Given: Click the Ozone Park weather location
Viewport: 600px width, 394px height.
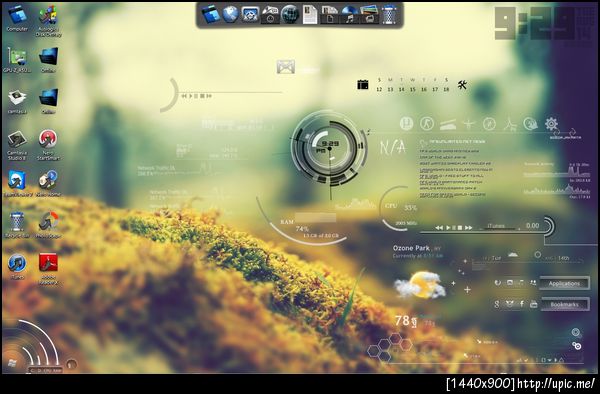Looking at the screenshot, I should [411, 248].
